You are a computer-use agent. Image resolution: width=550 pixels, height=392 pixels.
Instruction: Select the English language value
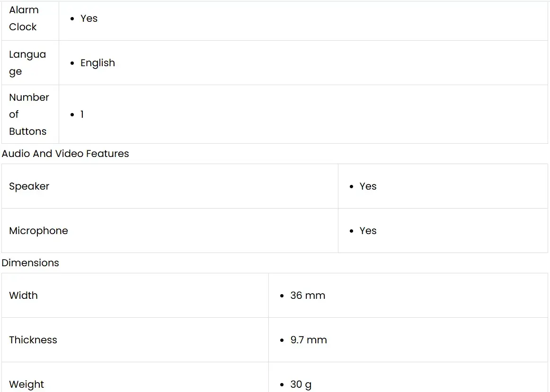[98, 63]
